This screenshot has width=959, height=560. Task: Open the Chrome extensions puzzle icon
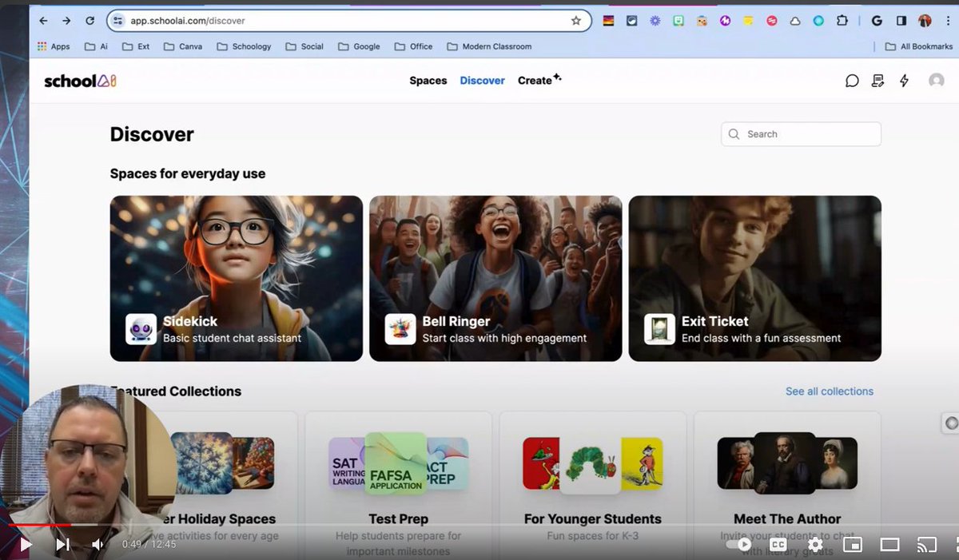click(842, 21)
